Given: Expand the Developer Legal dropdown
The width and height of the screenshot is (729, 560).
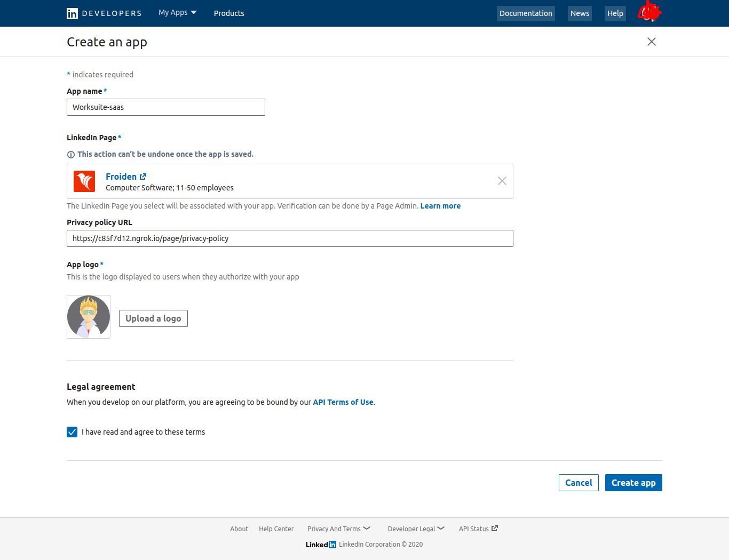Looking at the screenshot, I should point(416,529).
